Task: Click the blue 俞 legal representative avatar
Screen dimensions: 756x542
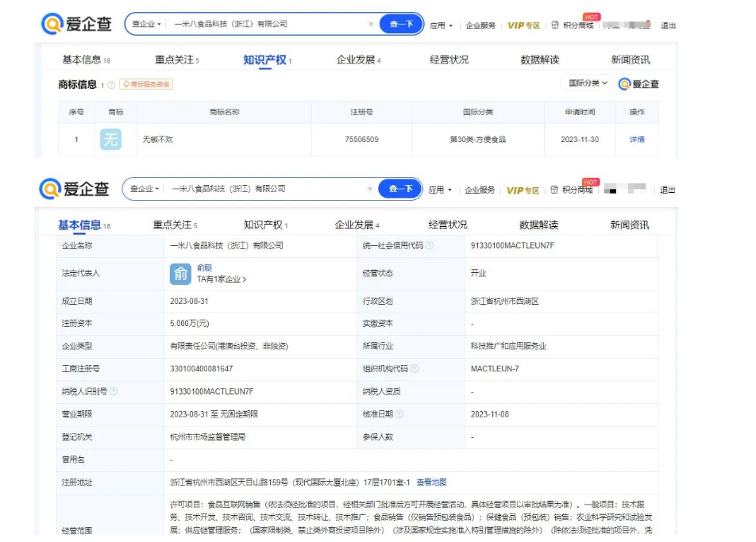Action: pyautogui.click(x=180, y=274)
